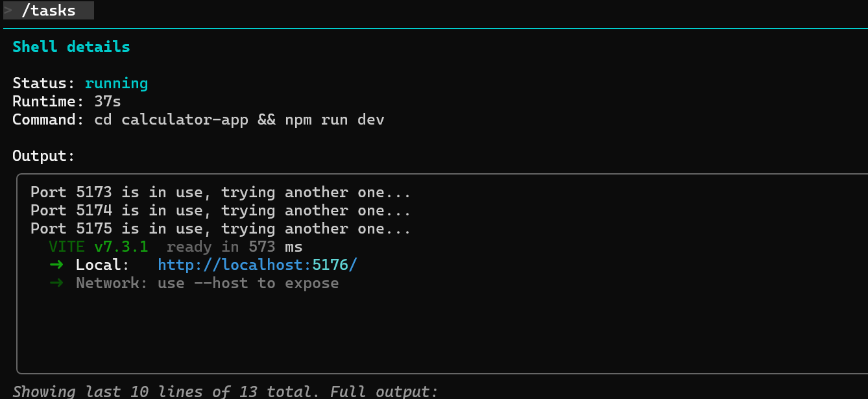The height and width of the screenshot is (399, 868).
Task: Click the use --host to expose text
Action: 248,284
